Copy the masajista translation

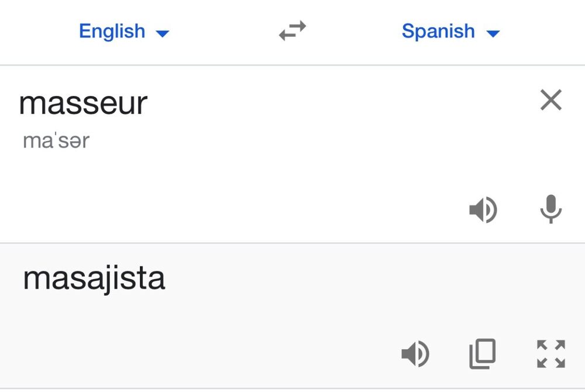pos(483,354)
